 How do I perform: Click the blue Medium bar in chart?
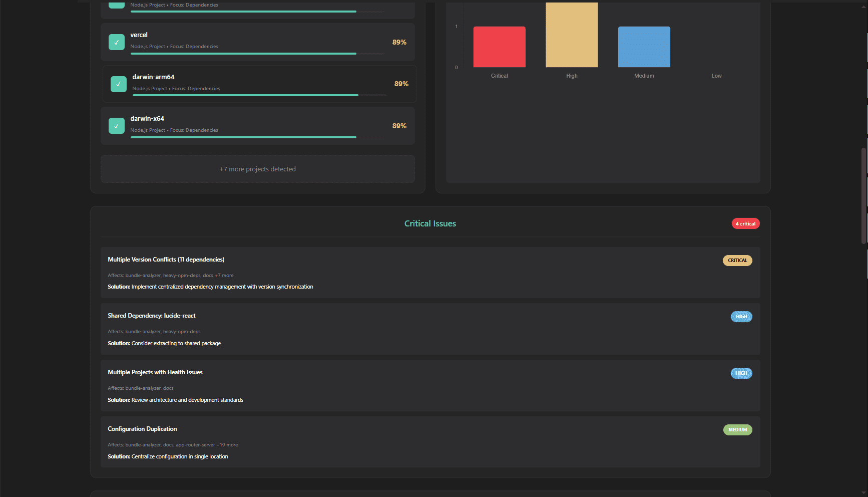click(x=644, y=47)
